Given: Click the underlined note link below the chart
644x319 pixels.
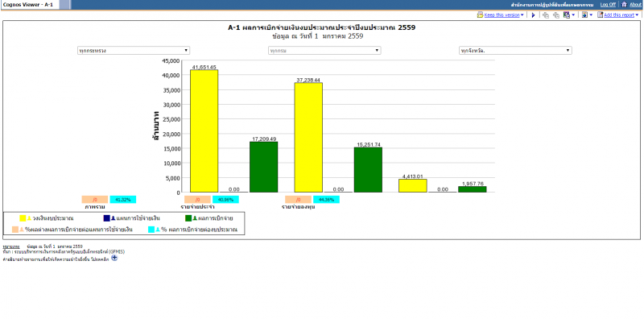Looking at the screenshot, I should (11, 246).
